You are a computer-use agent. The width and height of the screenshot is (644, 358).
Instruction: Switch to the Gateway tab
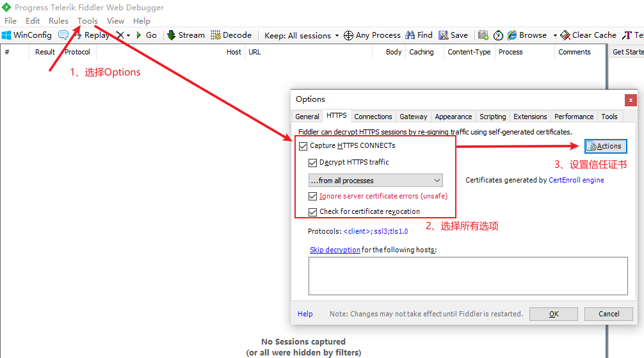tap(413, 117)
